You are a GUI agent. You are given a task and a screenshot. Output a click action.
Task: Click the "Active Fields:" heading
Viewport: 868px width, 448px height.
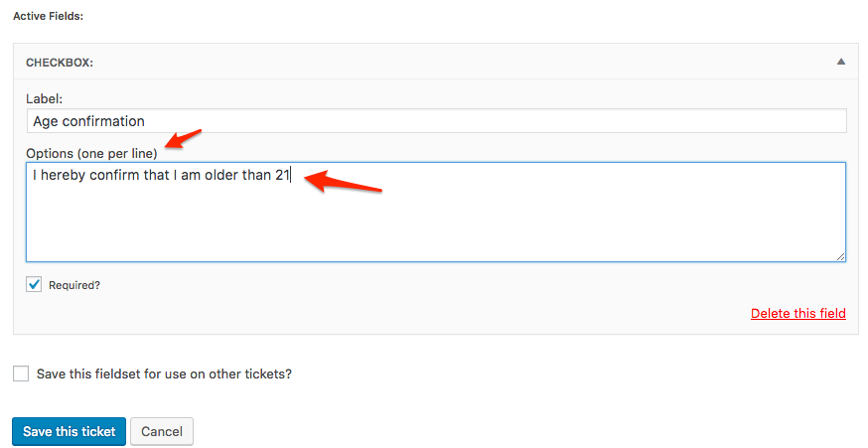point(48,16)
